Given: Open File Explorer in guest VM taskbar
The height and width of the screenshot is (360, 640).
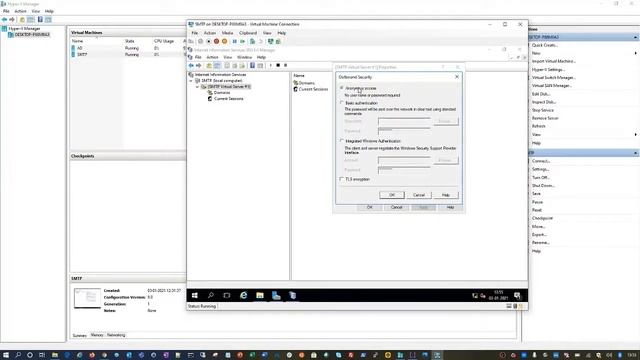Looking at the screenshot, I should tap(260, 296).
